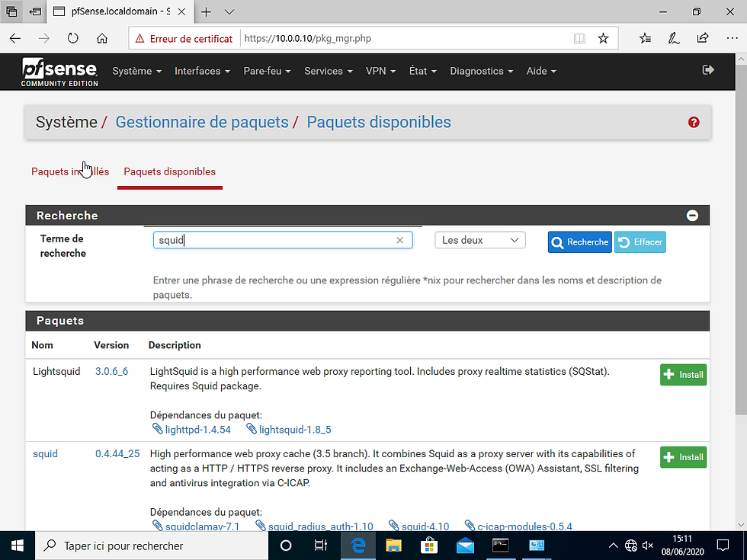The width and height of the screenshot is (747, 560).
Task: Switch to the Paquets installés tab
Action: coord(70,171)
